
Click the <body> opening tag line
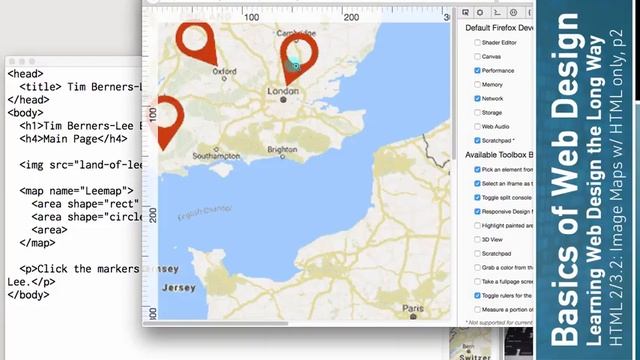pos(25,113)
